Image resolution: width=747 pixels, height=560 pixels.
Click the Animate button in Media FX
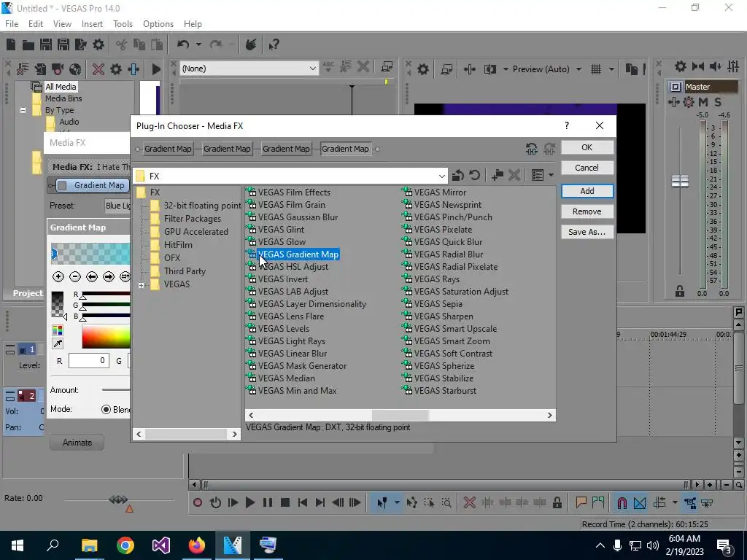[x=77, y=443]
